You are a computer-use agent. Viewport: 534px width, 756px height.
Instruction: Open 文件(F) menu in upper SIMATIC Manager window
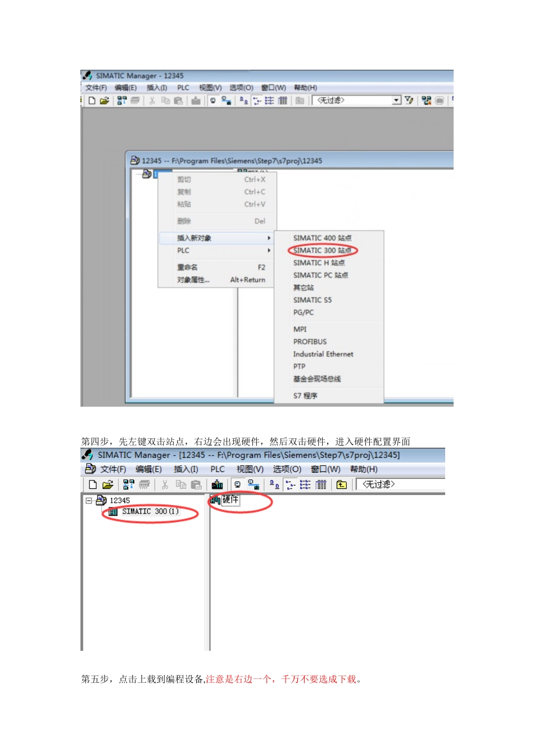pyautogui.click(x=96, y=88)
